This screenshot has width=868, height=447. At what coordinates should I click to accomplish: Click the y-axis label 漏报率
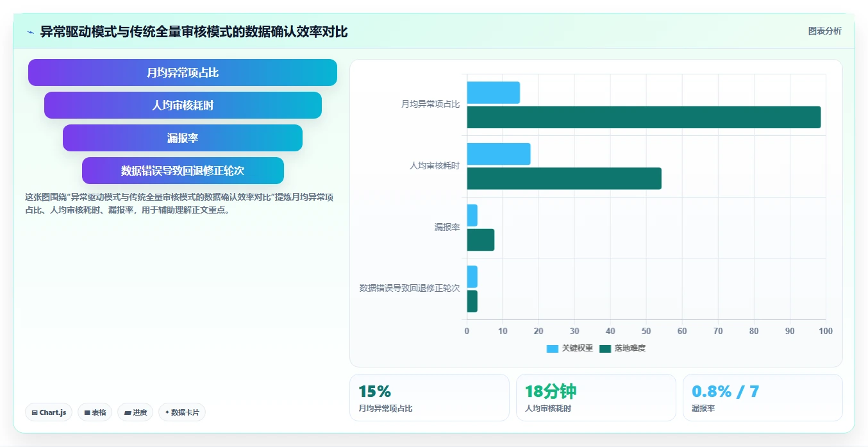pos(447,227)
